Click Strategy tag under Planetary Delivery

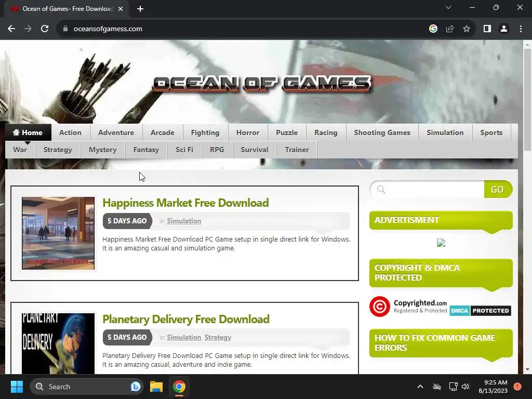(x=218, y=338)
